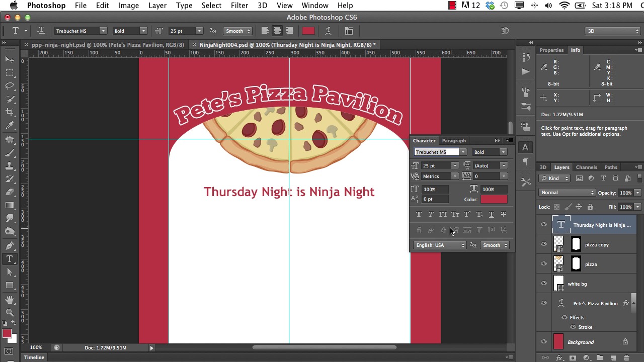Click the delete layer trash icon

(x=627, y=358)
